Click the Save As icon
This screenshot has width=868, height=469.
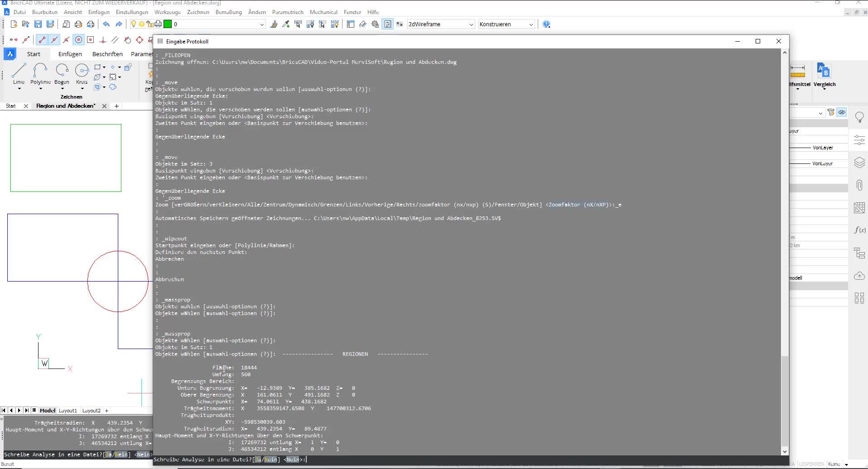[50, 24]
